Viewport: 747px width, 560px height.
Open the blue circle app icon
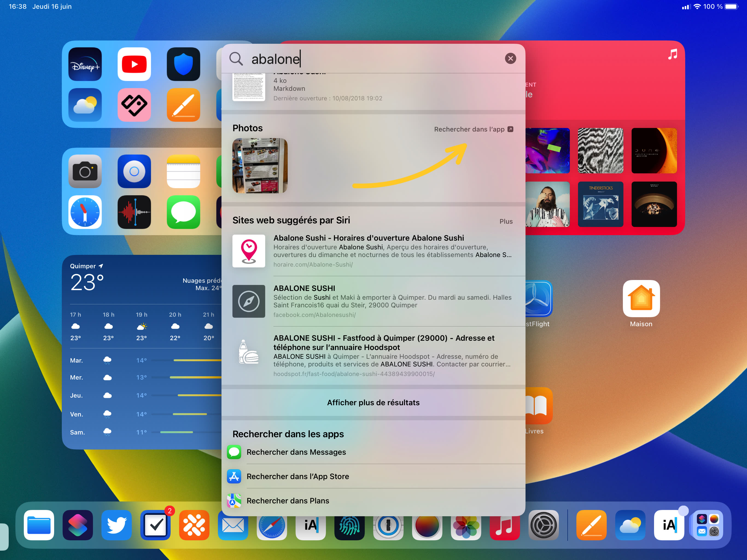click(x=134, y=171)
